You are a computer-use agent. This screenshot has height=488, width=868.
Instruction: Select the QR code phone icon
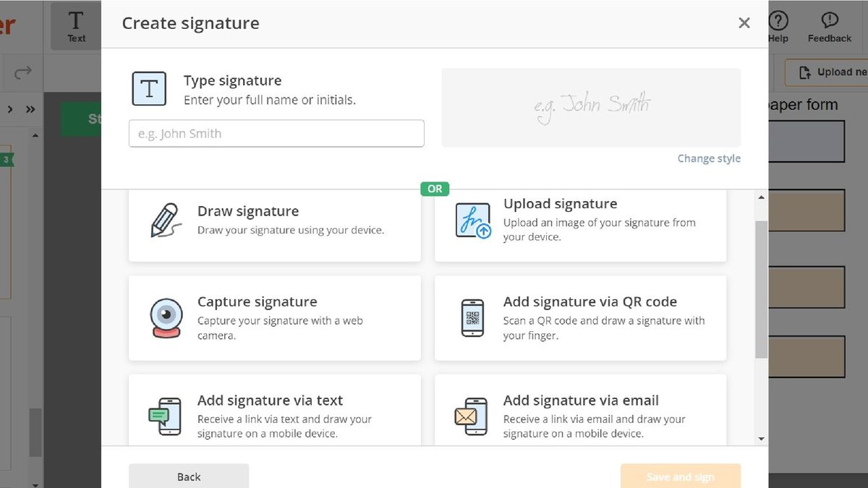pos(473,318)
